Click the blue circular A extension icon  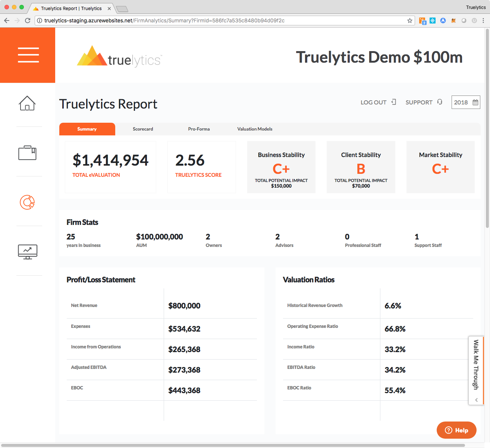[x=443, y=21]
